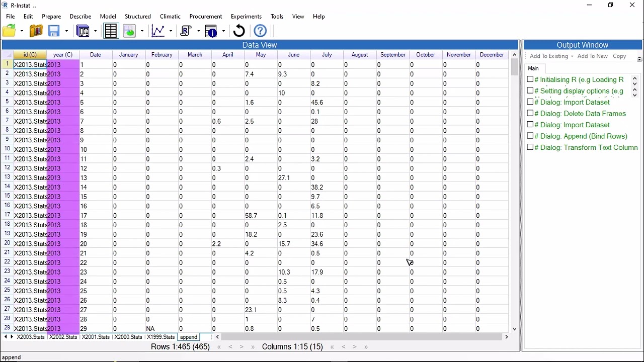This screenshot has width=644, height=362.
Task: Check the Transform Text Column entry
Action: [530, 147]
